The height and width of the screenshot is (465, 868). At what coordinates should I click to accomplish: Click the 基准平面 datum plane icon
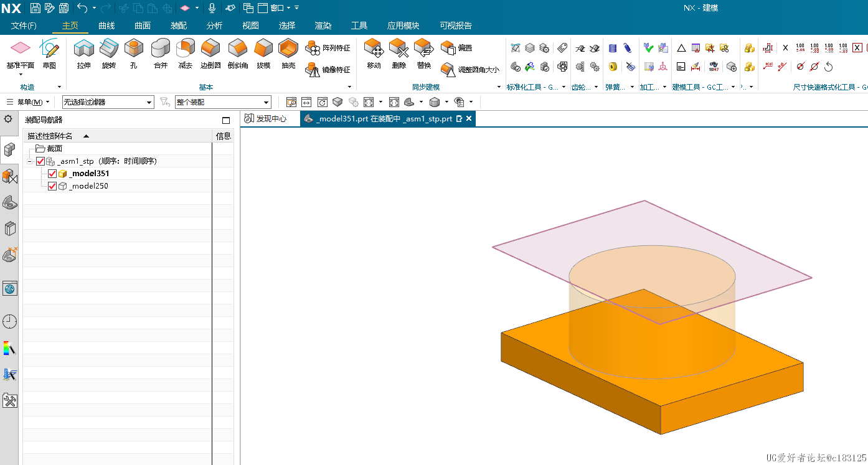click(x=21, y=49)
